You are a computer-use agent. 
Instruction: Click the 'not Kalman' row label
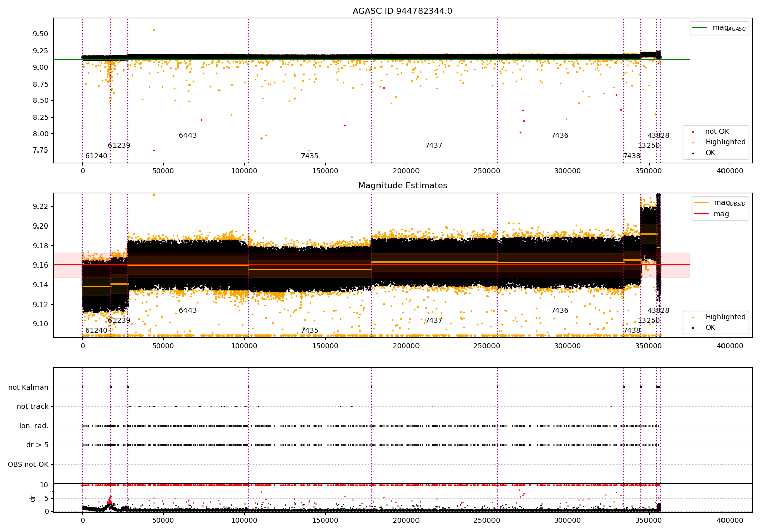tap(28, 387)
